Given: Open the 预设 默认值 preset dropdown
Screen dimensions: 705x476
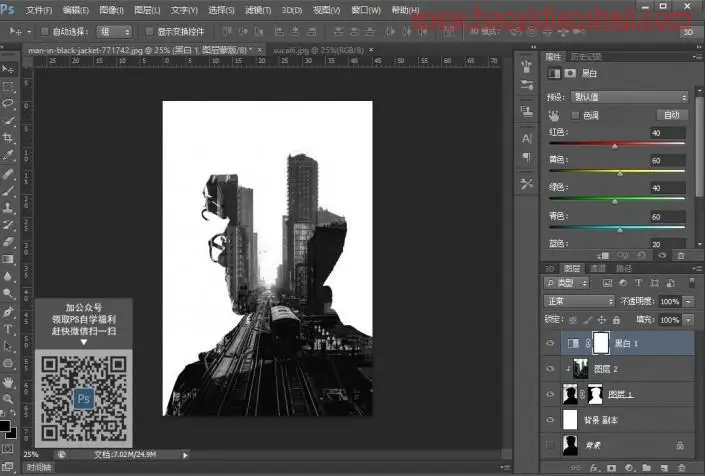Looking at the screenshot, I should pyautogui.click(x=629, y=97).
